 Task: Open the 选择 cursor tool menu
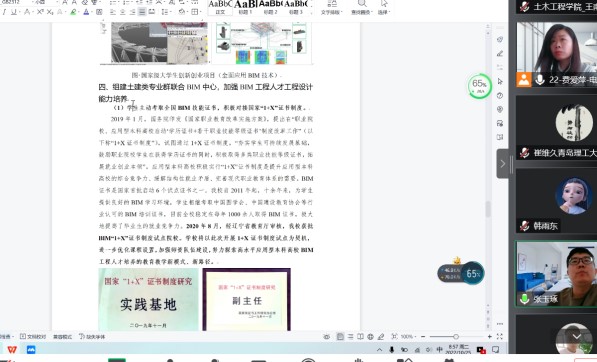point(384,8)
